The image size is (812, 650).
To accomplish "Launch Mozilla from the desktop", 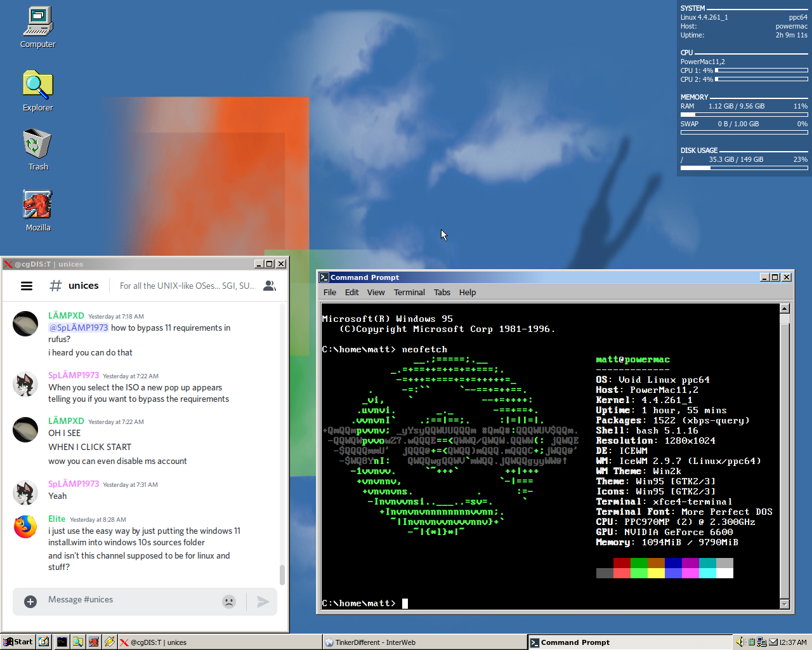I will click(x=37, y=211).
